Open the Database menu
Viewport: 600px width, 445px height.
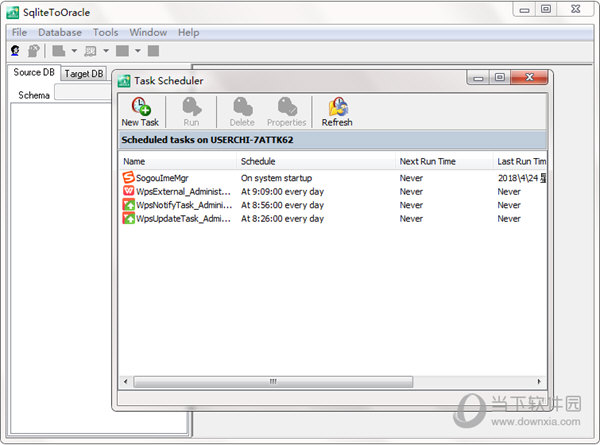click(x=60, y=33)
